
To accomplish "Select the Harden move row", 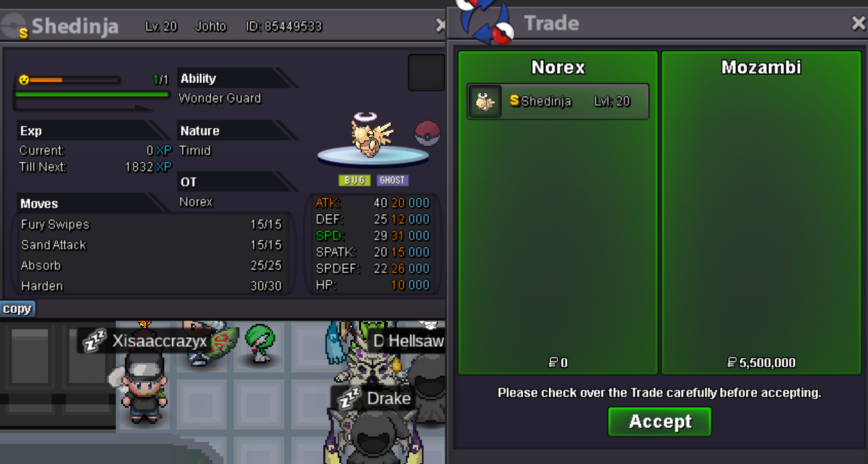I will pos(151,286).
